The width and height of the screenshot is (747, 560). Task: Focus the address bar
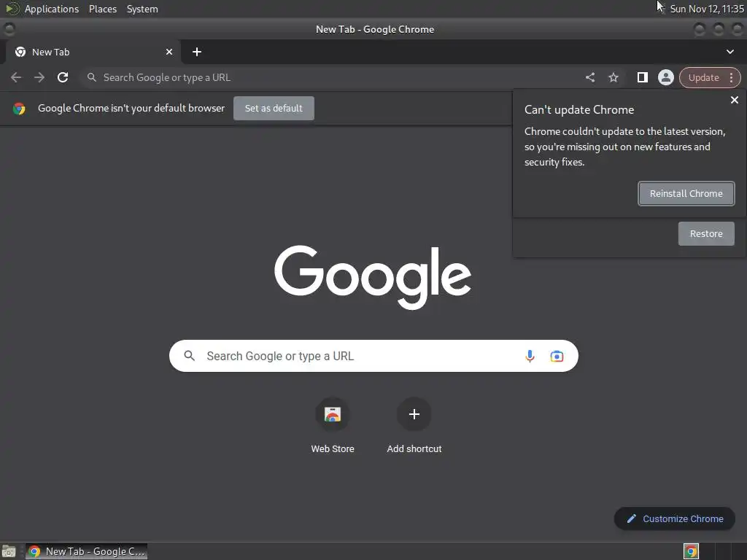click(x=333, y=77)
